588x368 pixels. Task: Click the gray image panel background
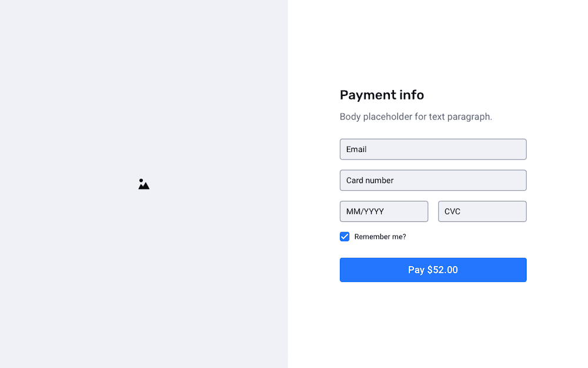click(143, 94)
